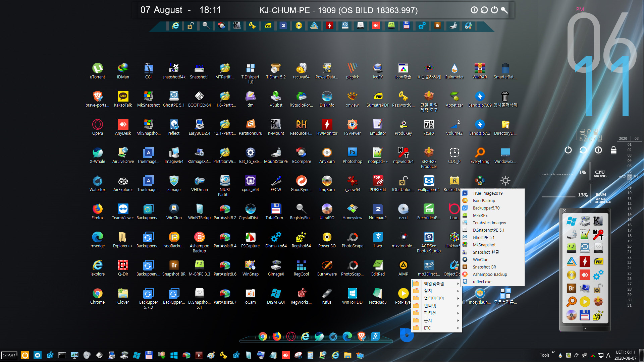Image resolution: width=644 pixels, height=362 pixels.
Task: Open SumatraPDF desktop icon
Action: [378, 99]
